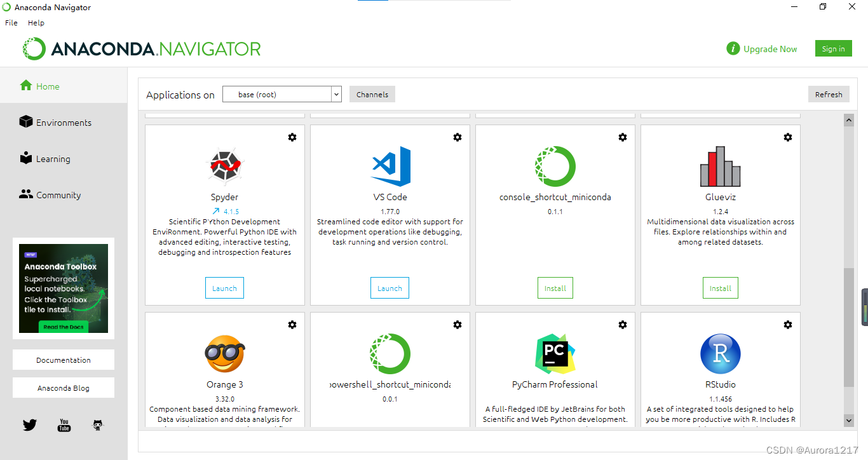Click the Upgrade Now link

[x=770, y=49]
